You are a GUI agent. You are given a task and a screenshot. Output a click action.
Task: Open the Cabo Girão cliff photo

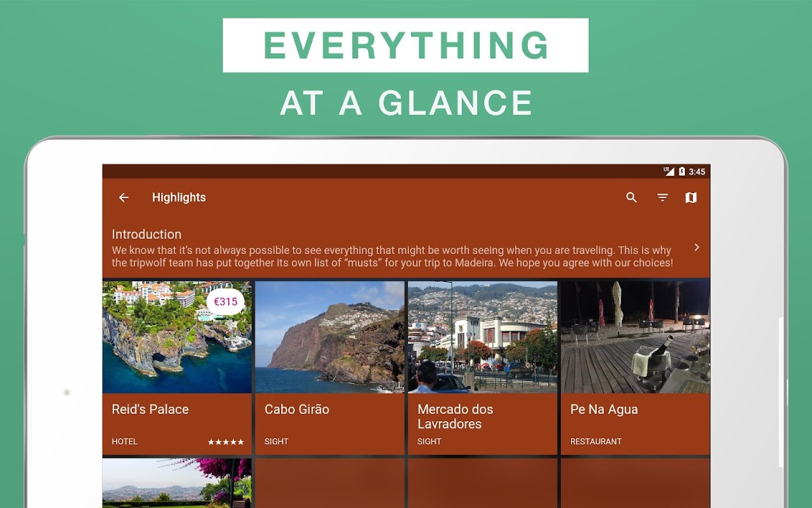(330, 337)
